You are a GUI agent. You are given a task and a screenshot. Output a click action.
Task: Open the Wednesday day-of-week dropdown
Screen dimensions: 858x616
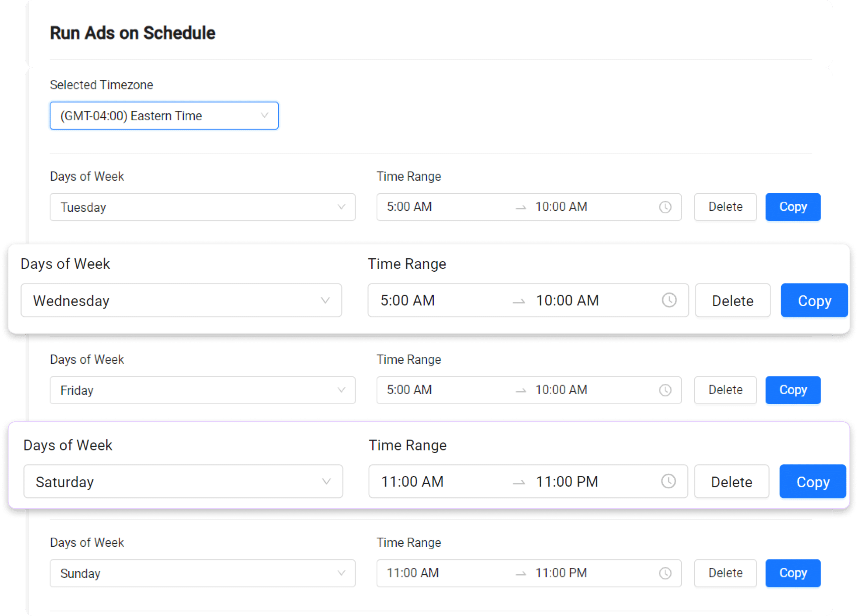pos(181,300)
